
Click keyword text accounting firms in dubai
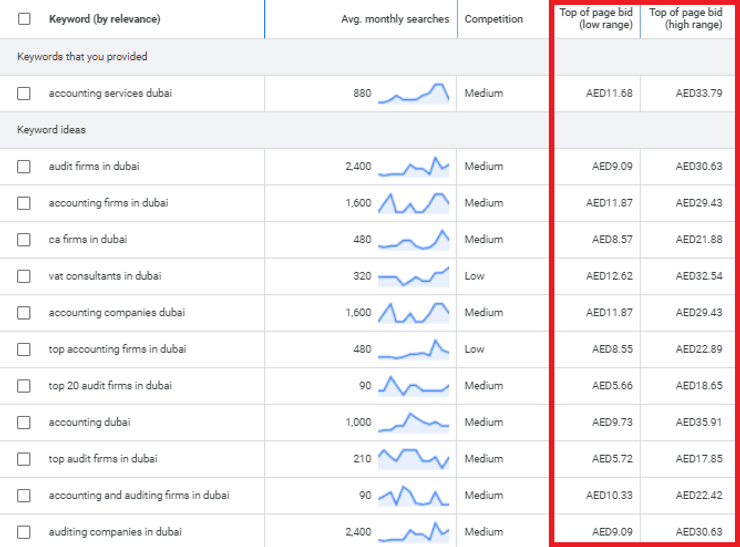click(108, 203)
